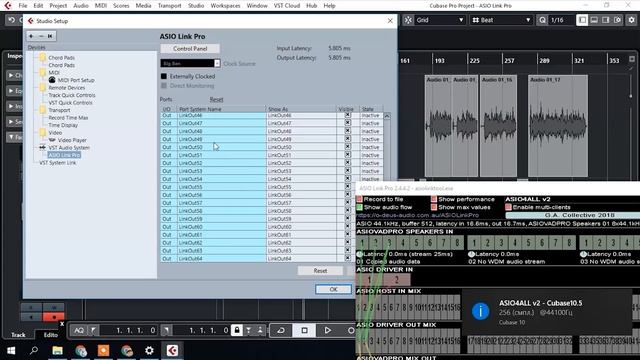640x360 pixels.
Task: Open the taskbar search magnifier
Action: [34, 350]
